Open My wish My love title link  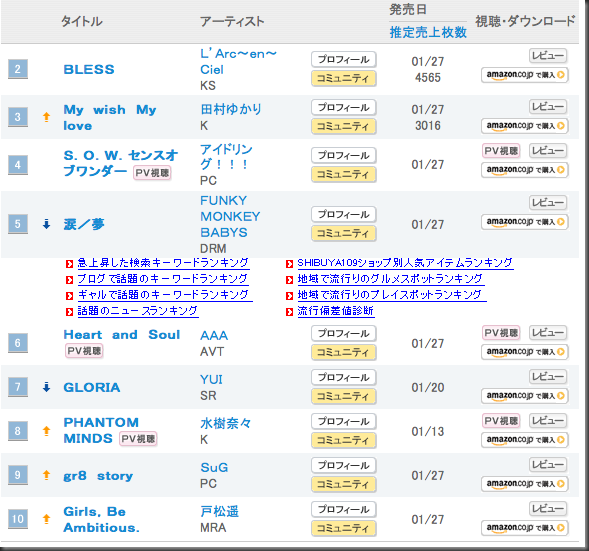click(110, 118)
